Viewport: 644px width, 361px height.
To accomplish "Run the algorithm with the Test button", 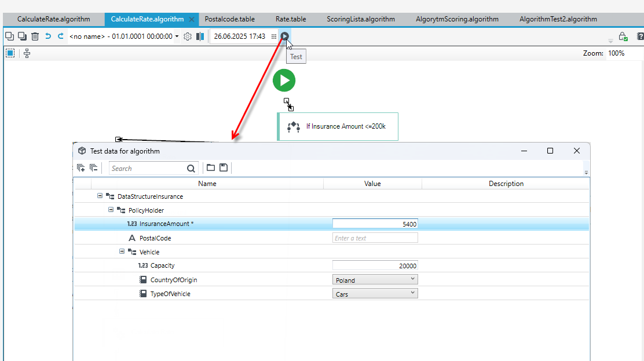I will (x=284, y=36).
